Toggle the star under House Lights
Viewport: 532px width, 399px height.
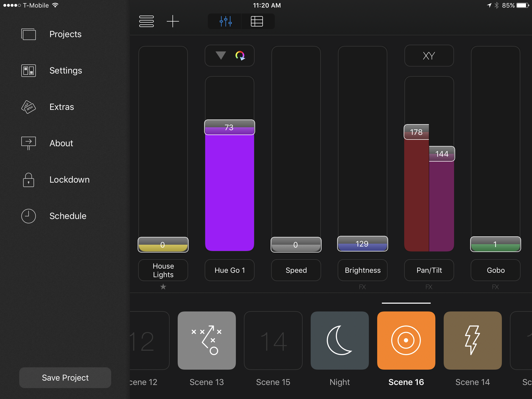[163, 287]
